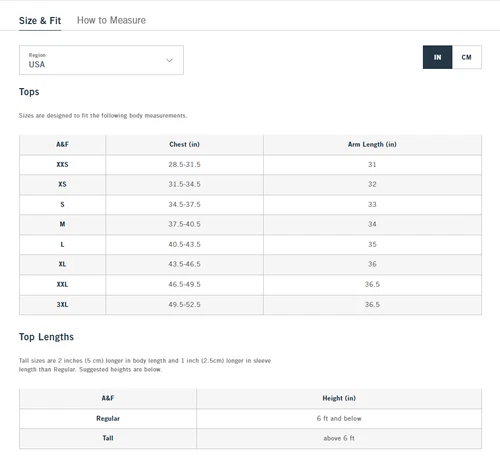Screen dimensions: 500x465
Task: Click the Top Lengths heading
Action: (x=46, y=337)
